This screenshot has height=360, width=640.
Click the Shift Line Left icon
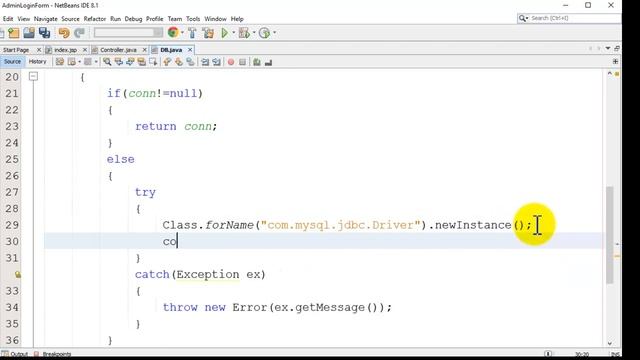(205, 62)
